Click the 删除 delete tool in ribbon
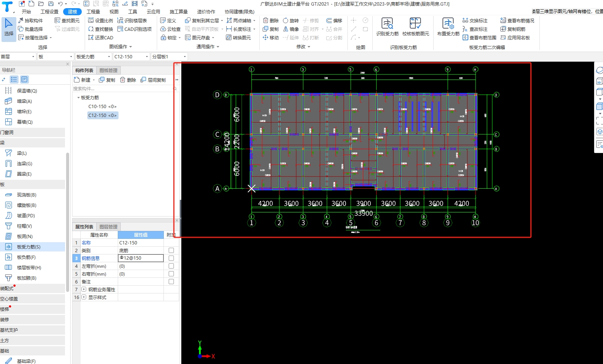Viewport: 603px width, 364px height. tap(271, 20)
